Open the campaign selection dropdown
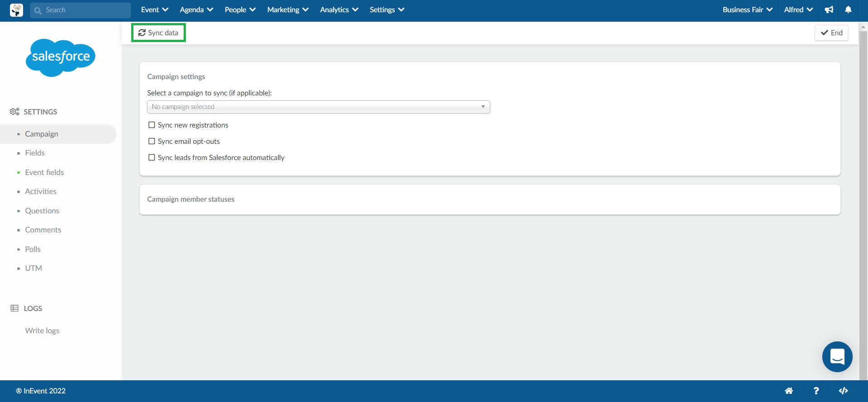The height and width of the screenshot is (402, 868). click(318, 107)
